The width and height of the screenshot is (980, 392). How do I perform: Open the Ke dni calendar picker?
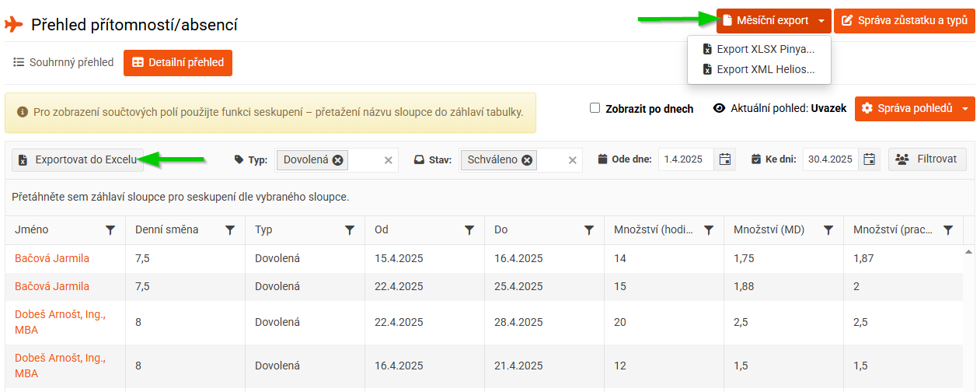point(870,159)
